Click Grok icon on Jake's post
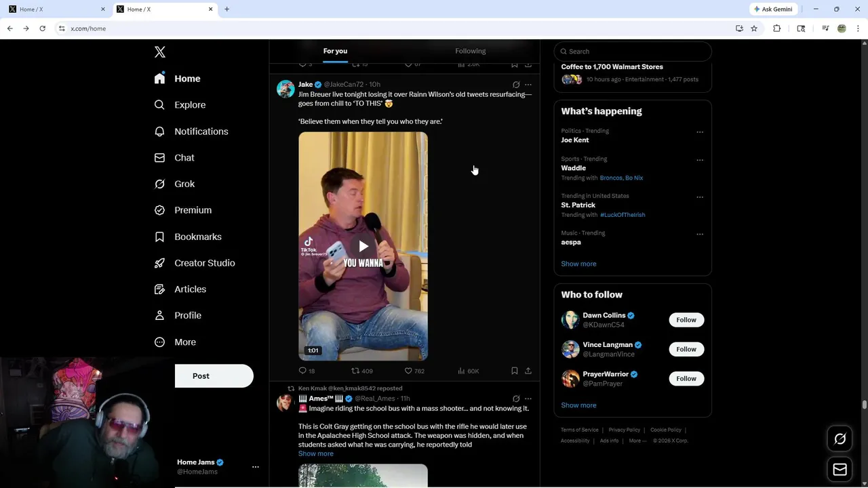This screenshot has height=488, width=868. 516,85
